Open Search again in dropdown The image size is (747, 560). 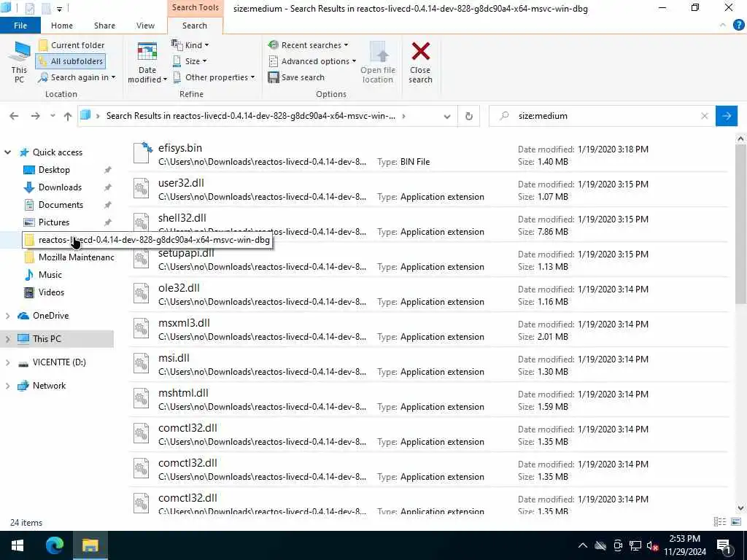(77, 77)
